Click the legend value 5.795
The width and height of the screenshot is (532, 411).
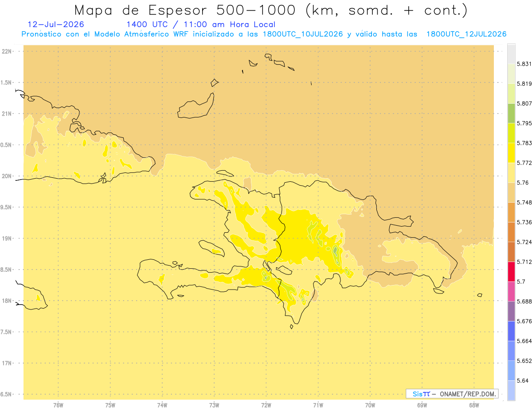[524, 123]
